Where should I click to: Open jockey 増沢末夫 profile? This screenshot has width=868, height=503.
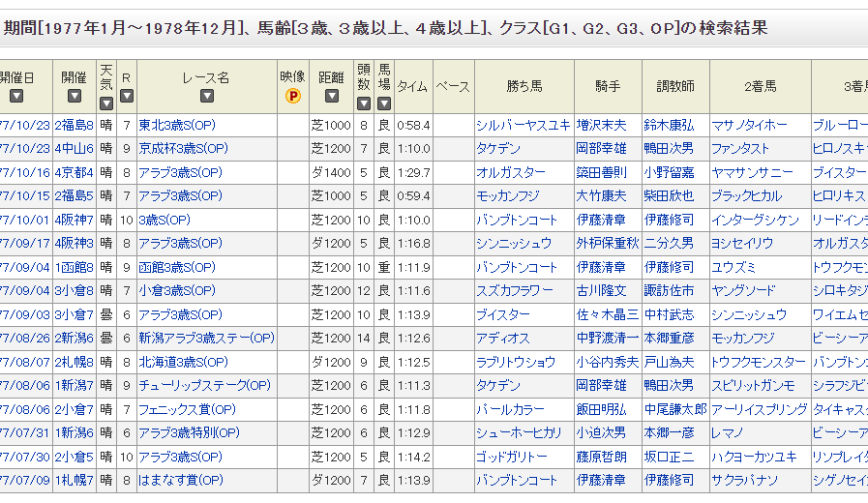coord(601,126)
